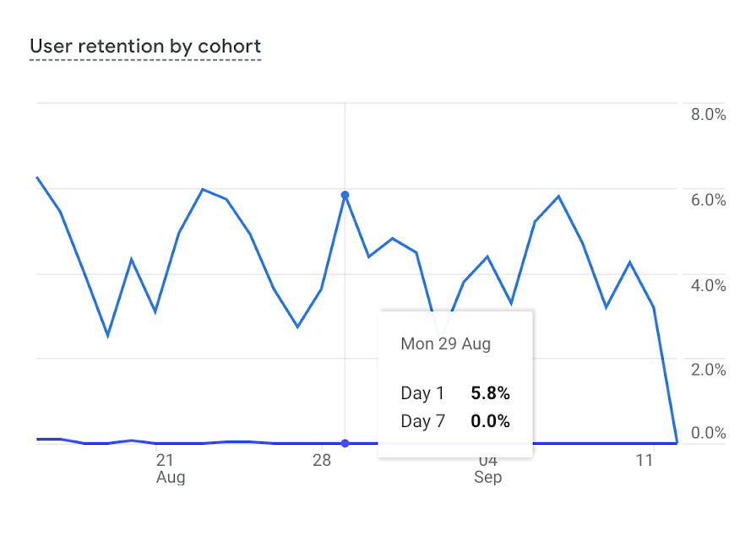
Task: Click the 5.8% value in the tooltip
Action: (x=490, y=393)
